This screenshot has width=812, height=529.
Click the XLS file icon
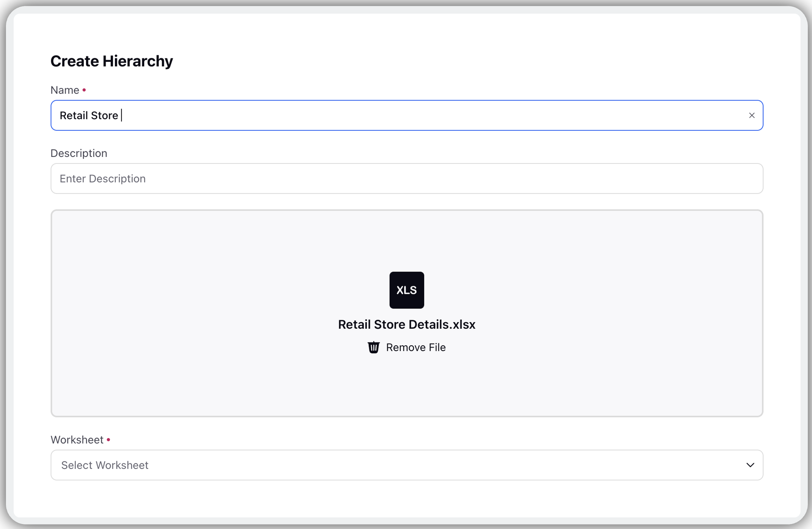pos(407,290)
